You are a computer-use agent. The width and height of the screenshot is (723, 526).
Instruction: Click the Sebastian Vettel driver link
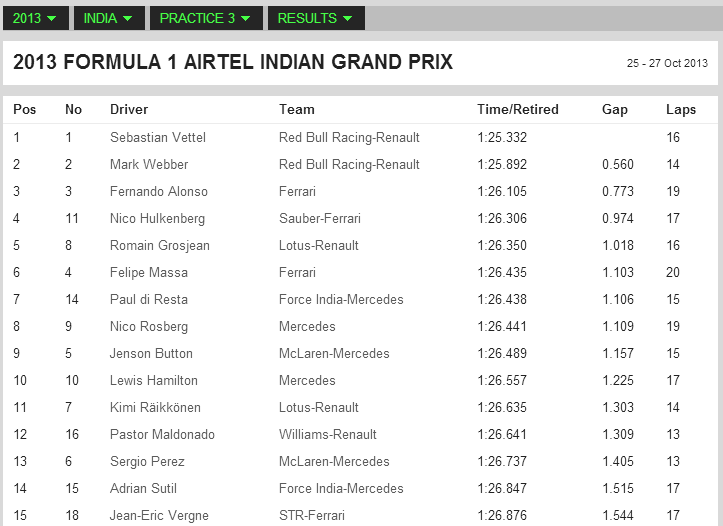click(x=158, y=137)
